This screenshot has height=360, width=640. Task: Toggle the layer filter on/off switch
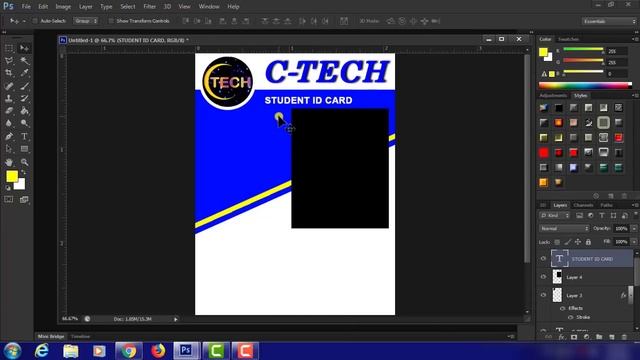(x=636, y=214)
